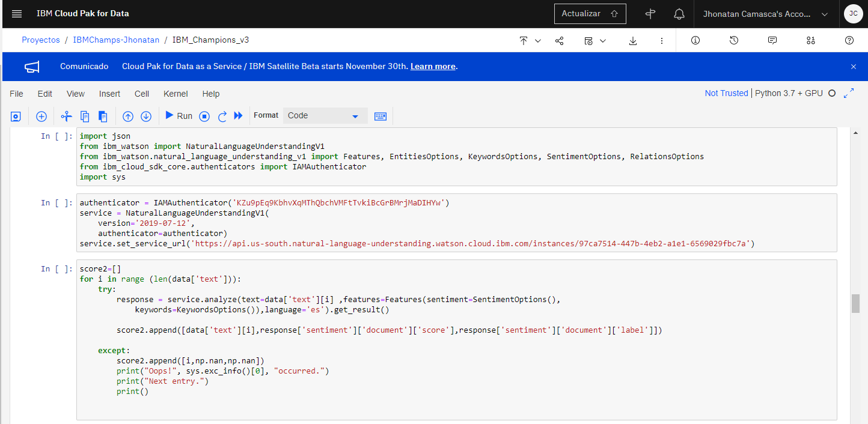This screenshot has height=424, width=868.
Task: Click into the score2 loop code cell
Action: (457, 340)
